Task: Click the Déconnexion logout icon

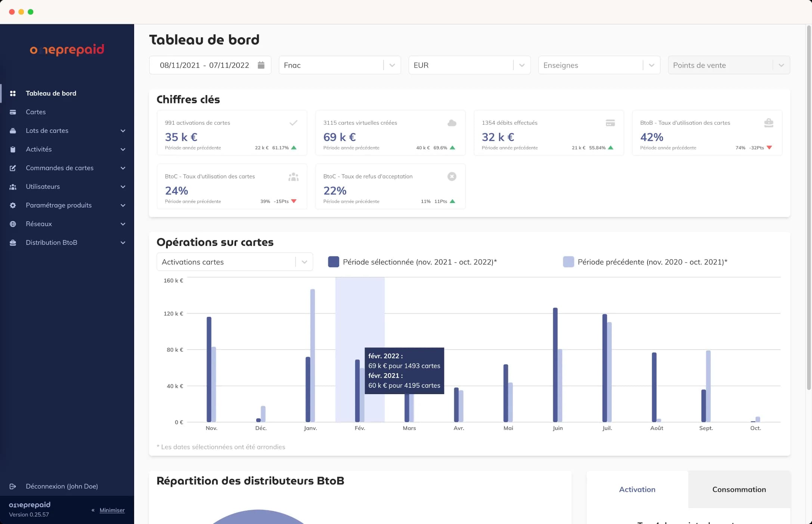Action: point(13,486)
